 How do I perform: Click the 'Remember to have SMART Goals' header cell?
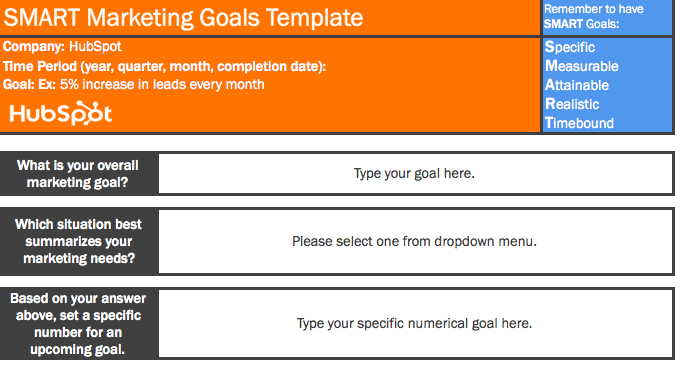pos(607,16)
